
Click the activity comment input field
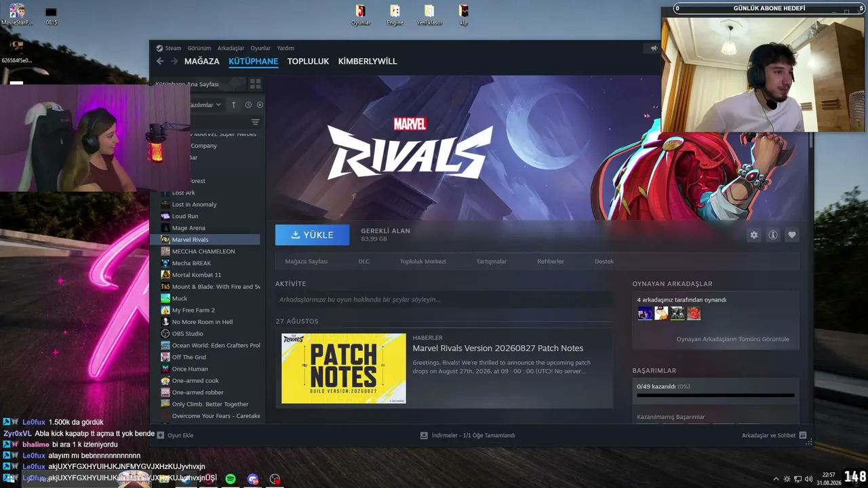(x=444, y=300)
